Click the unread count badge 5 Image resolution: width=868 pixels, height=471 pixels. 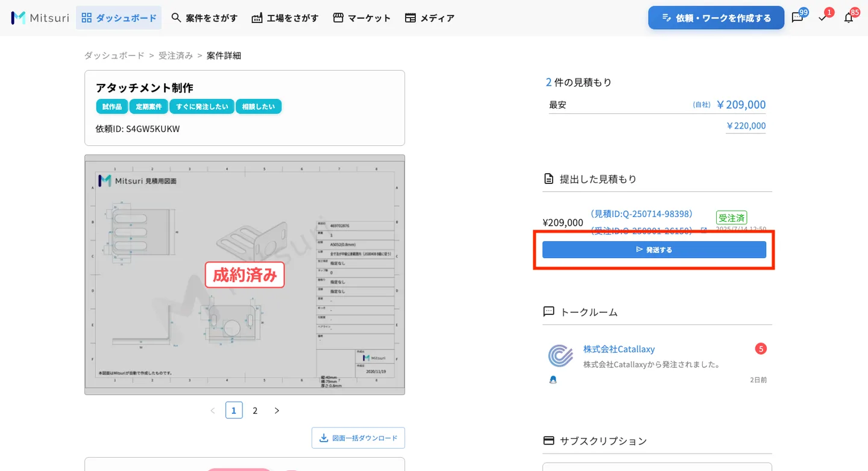tap(761, 349)
